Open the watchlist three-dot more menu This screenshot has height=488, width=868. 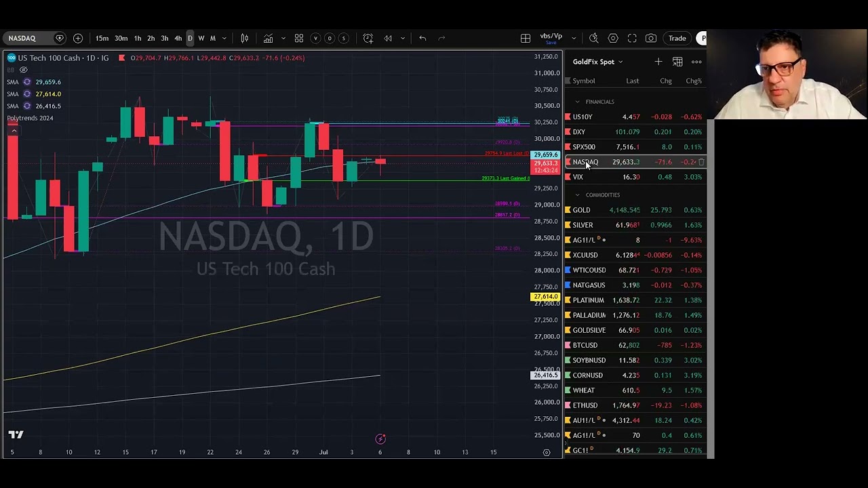click(696, 62)
